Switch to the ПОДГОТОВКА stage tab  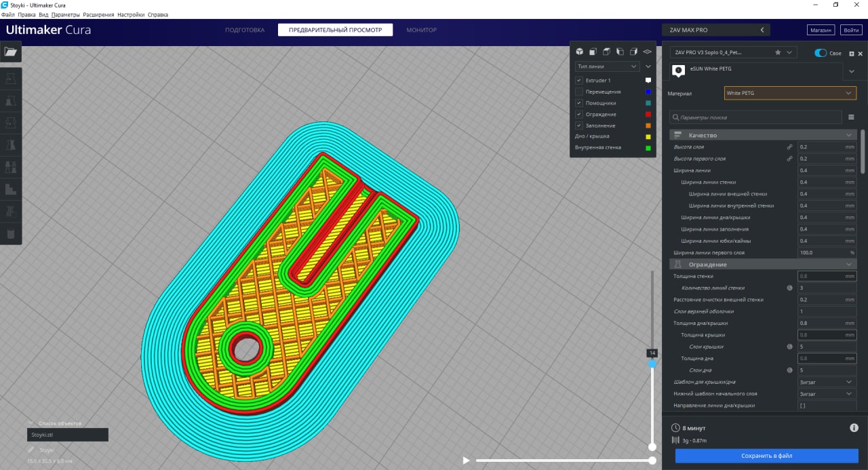(245, 30)
